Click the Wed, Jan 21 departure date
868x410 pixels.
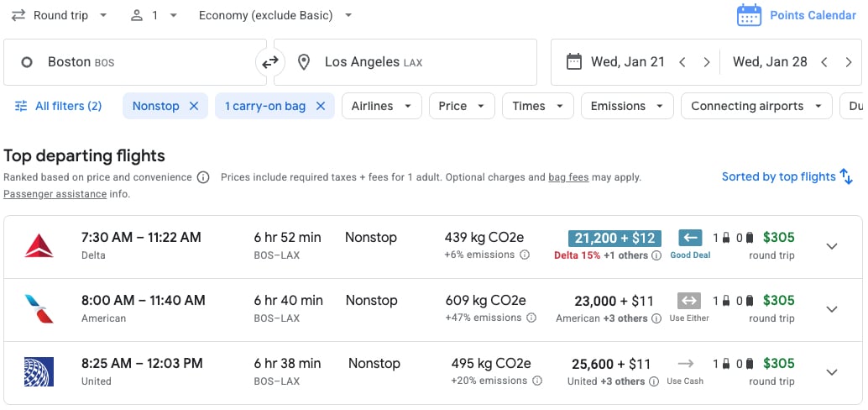pos(627,61)
